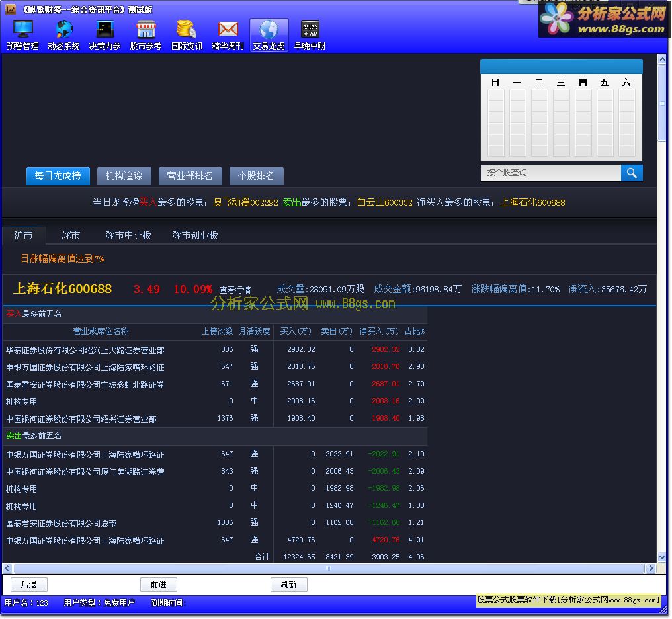Select 中国银河证券 绍兴证券营业部 row
The image size is (672, 619).
215,418
